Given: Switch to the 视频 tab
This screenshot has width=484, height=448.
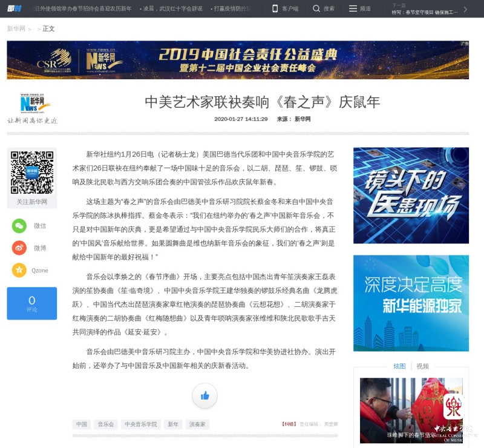Looking at the screenshot, I should pos(422,366).
